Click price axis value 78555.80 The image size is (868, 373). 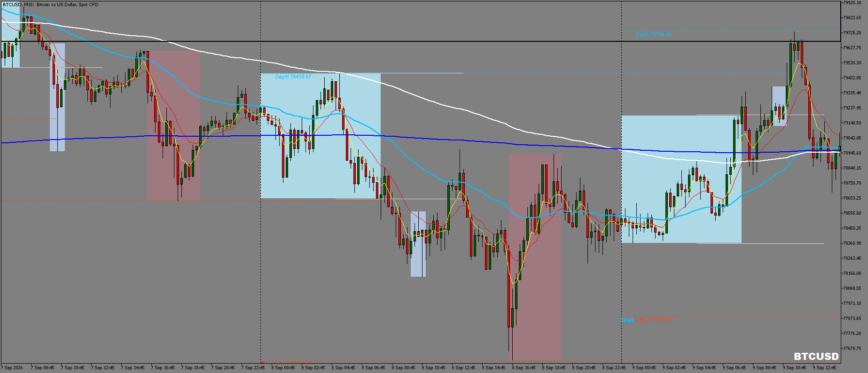tap(852, 213)
